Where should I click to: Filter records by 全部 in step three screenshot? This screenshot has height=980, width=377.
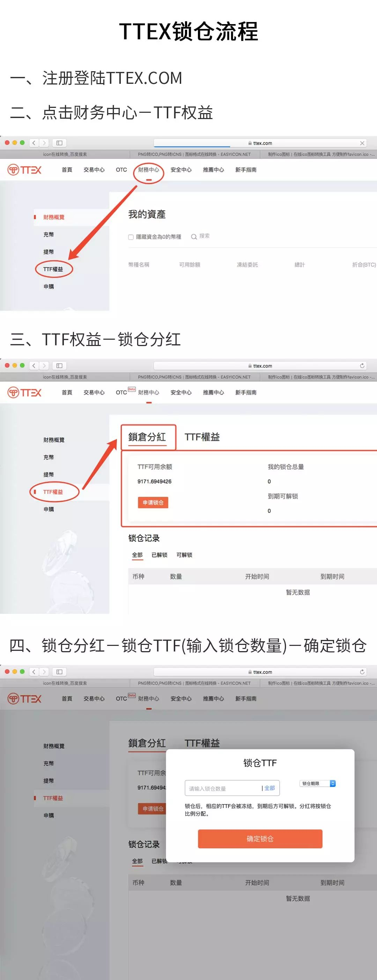click(x=137, y=555)
